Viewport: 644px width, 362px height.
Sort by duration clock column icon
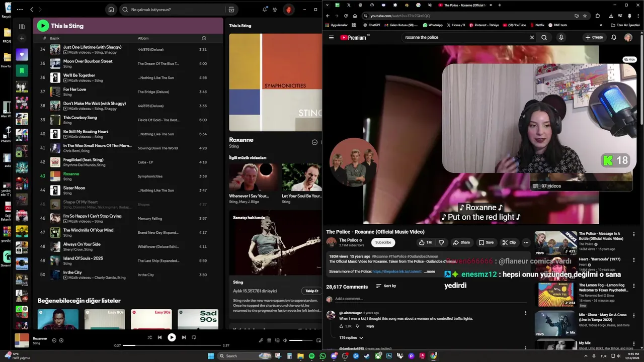[204, 38]
